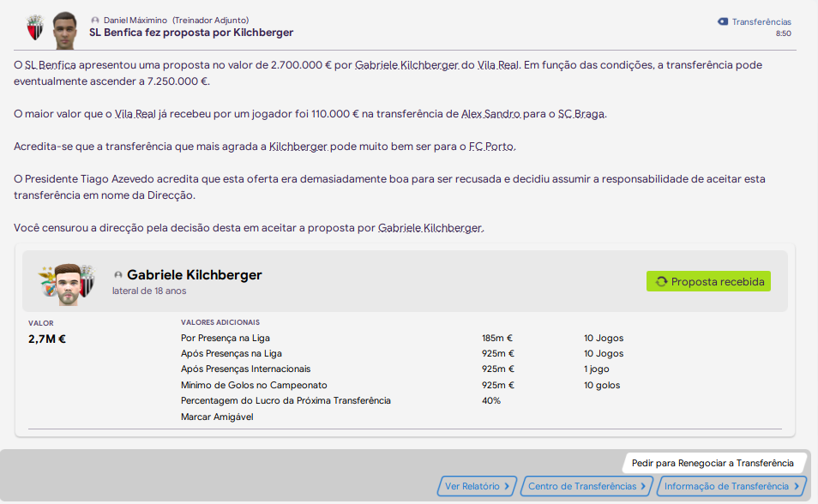Select the 2,7M € value text

pos(47,339)
